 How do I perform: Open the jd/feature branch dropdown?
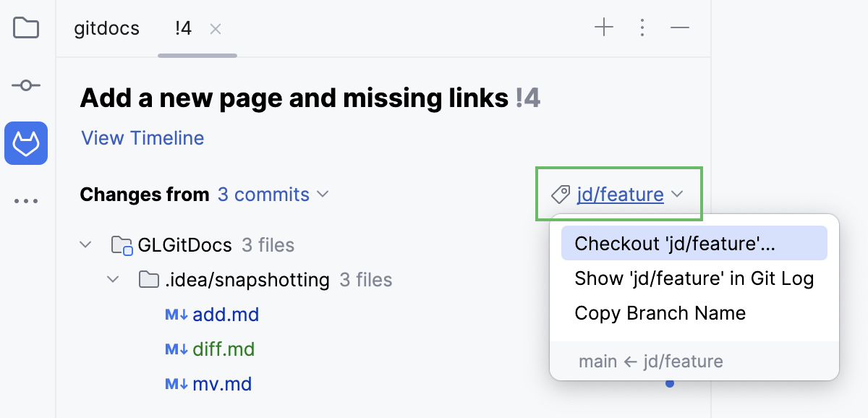(629, 194)
